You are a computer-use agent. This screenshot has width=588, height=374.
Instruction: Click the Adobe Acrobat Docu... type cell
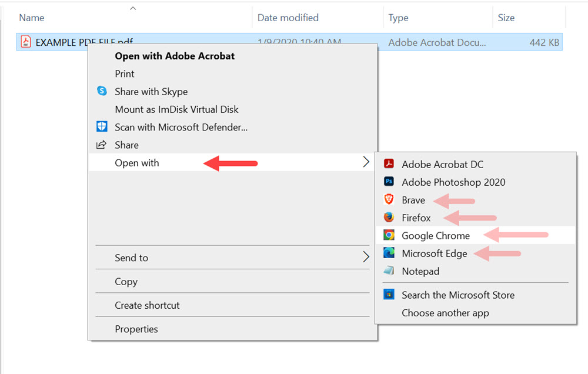437,42
